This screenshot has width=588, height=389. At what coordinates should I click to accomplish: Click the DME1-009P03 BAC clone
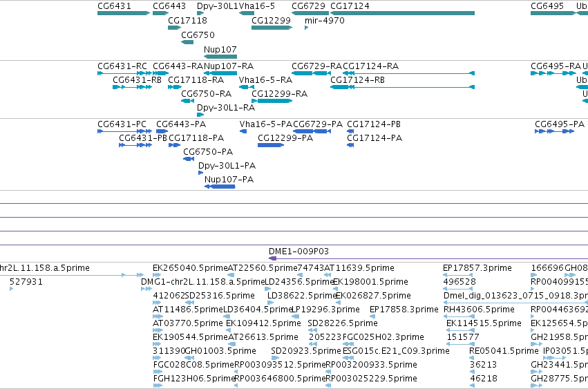pyautogui.click(x=428, y=258)
